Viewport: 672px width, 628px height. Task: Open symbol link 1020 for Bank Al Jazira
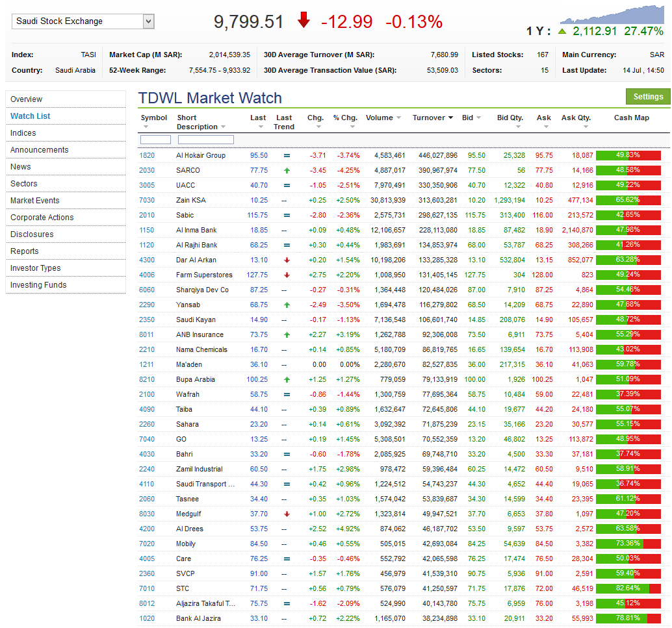pos(147,618)
